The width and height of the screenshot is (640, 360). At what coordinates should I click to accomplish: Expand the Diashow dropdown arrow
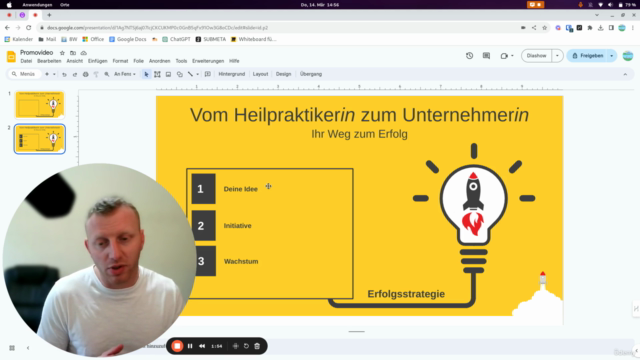pos(557,56)
